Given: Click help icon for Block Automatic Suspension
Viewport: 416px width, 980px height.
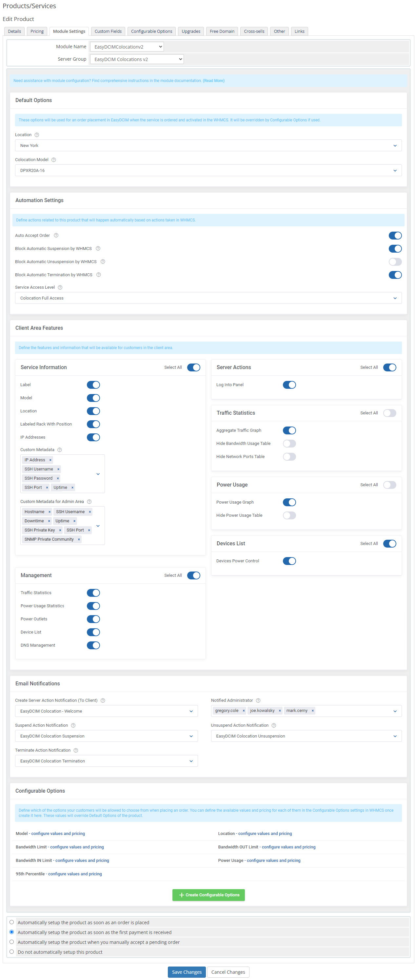Looking at the screenshot, I should click(98, 248).
